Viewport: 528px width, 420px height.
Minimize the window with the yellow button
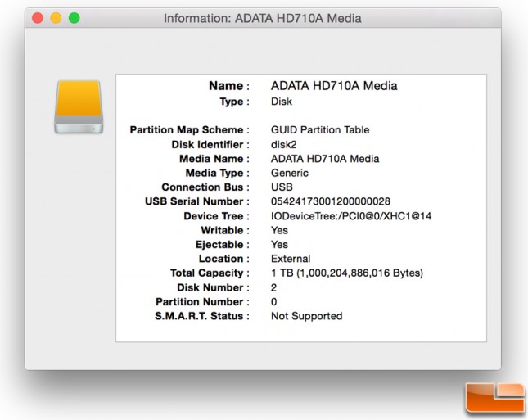point(56,18)
